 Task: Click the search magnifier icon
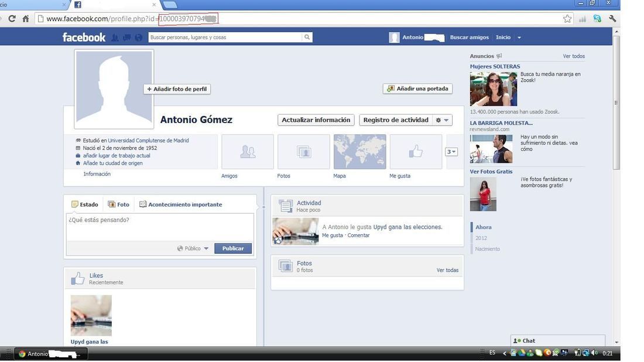pyautogui.click(x=307, y=37)
